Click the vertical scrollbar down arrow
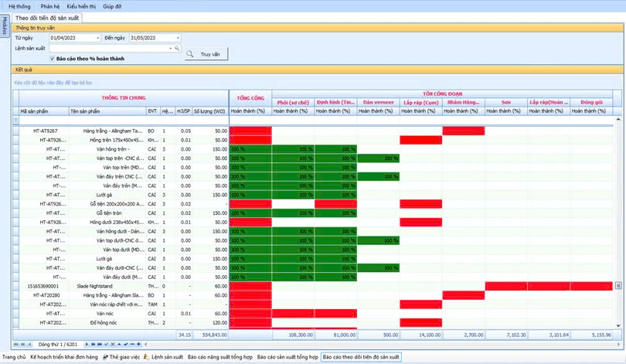 pyautogui.click(x=618, y=325)
